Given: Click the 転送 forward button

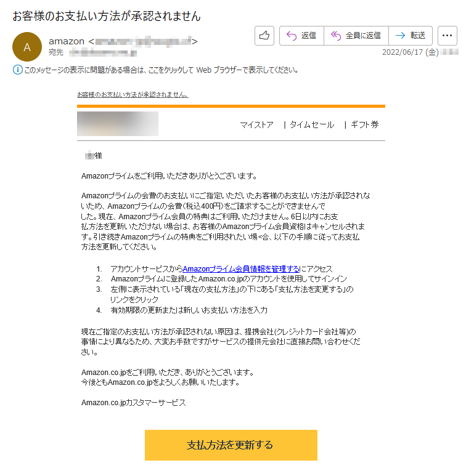Looking at the screenshot, I should click(411, 36).
